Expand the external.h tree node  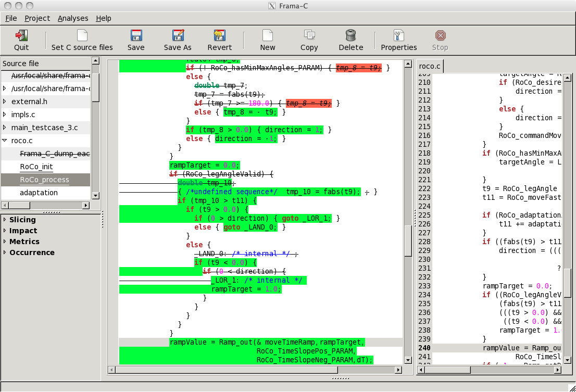tap(4, 102)
